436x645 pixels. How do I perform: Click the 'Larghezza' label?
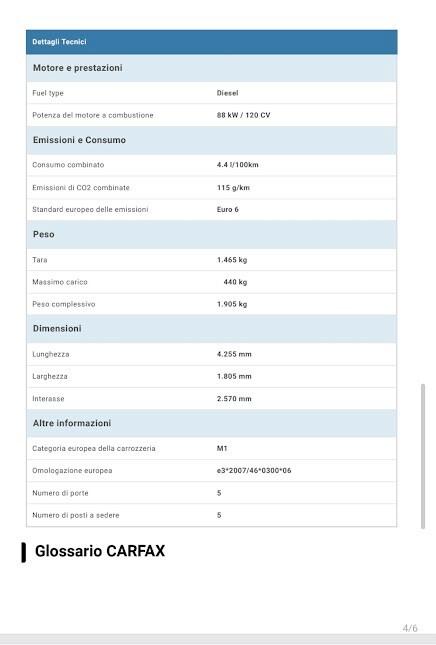(50, 376)
